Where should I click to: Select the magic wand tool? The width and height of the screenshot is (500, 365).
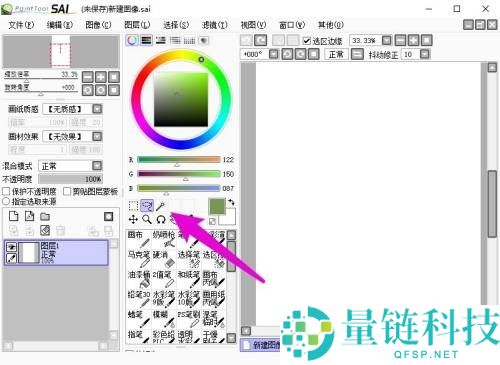click(x=161, y=206)
